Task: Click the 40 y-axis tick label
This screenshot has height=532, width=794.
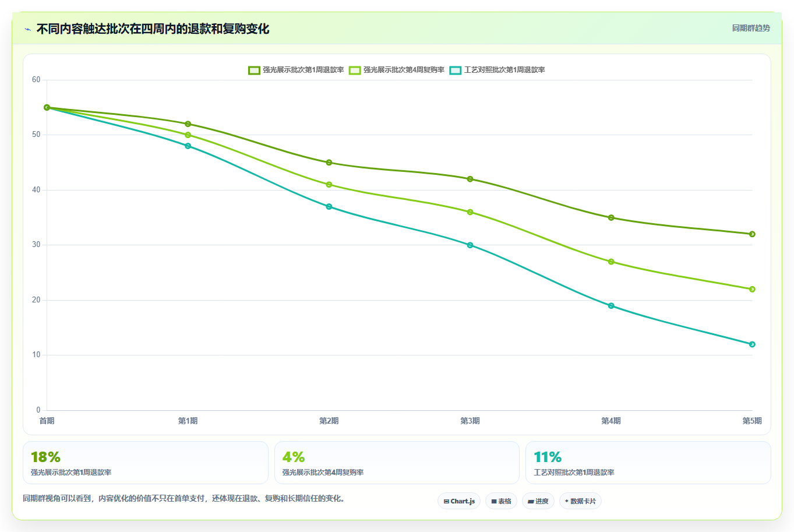Action: click(x=36, y=190)
